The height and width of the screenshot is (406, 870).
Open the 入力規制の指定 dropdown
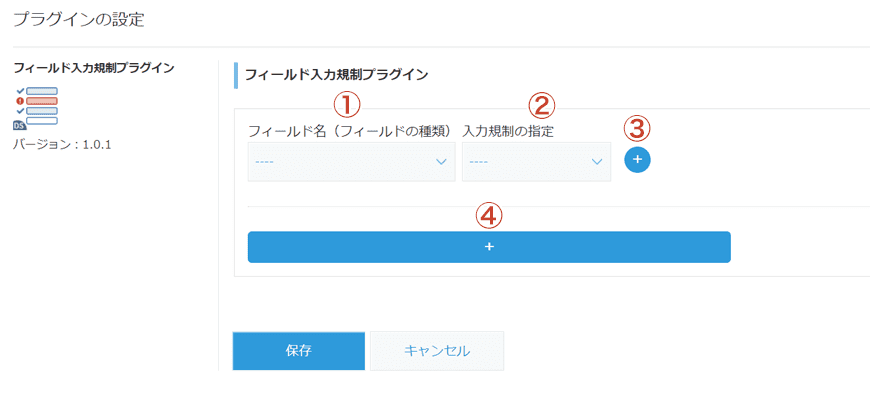(x=536, y=162)
